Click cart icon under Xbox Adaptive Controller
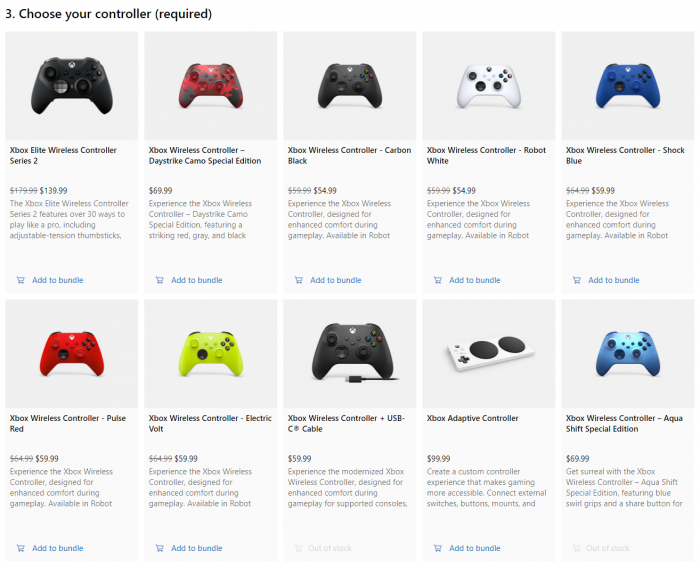 tap(437, 548)
